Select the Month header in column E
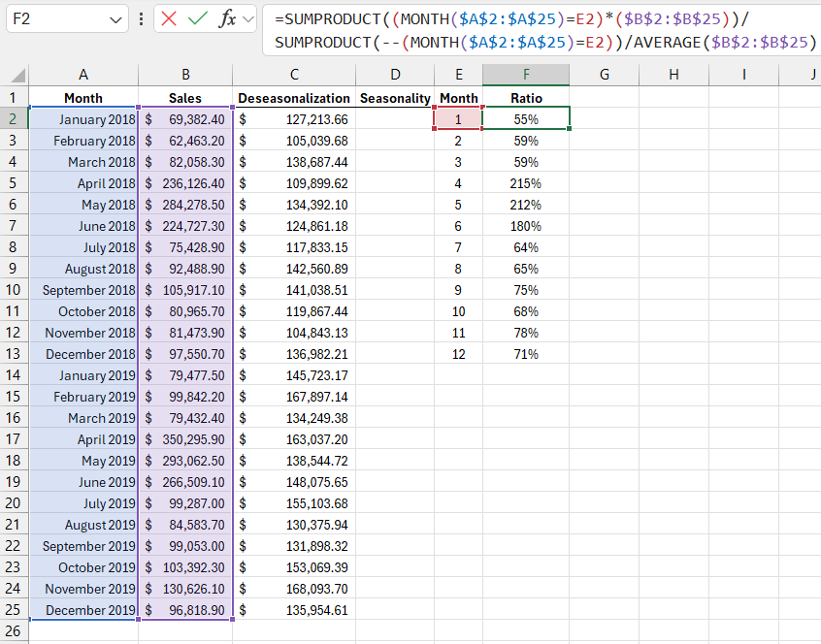 click(x=458, y=98)
